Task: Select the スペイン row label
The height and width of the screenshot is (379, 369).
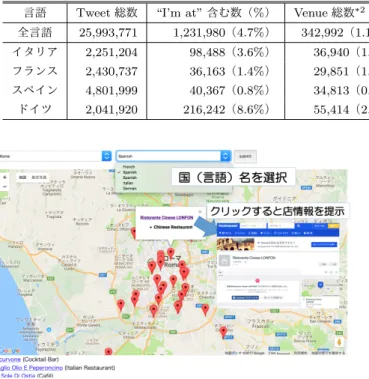Action: [x=35, y=90]
